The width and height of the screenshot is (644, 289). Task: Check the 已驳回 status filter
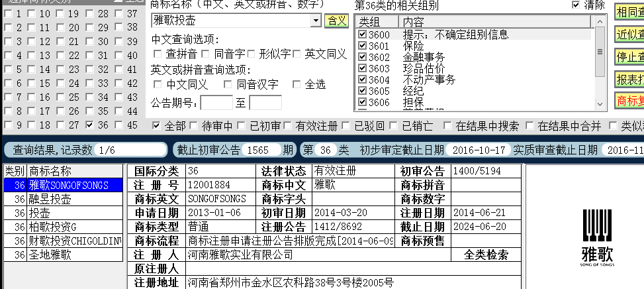coord(346,126)
